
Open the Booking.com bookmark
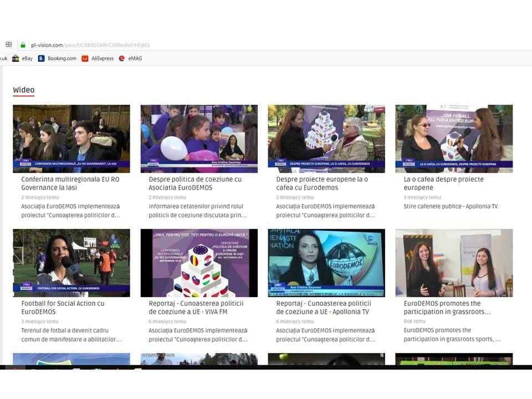(x=57, y=58)
